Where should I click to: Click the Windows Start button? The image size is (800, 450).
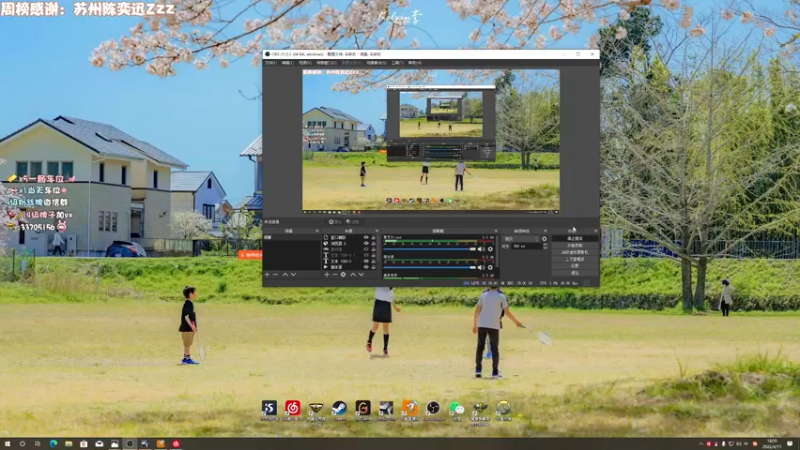tap(7, 444)
